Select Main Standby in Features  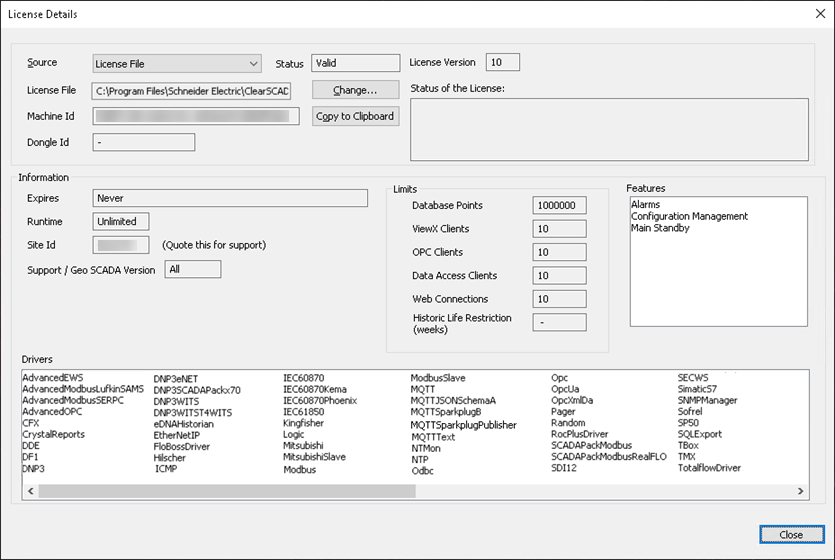(661, 229)
